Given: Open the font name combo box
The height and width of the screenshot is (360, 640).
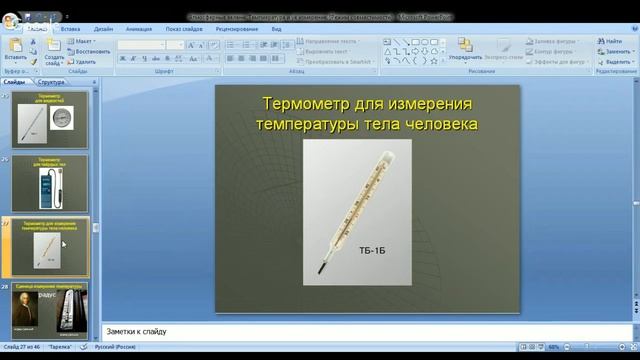Looking at the screenshot, I should [x=142, y=45].
